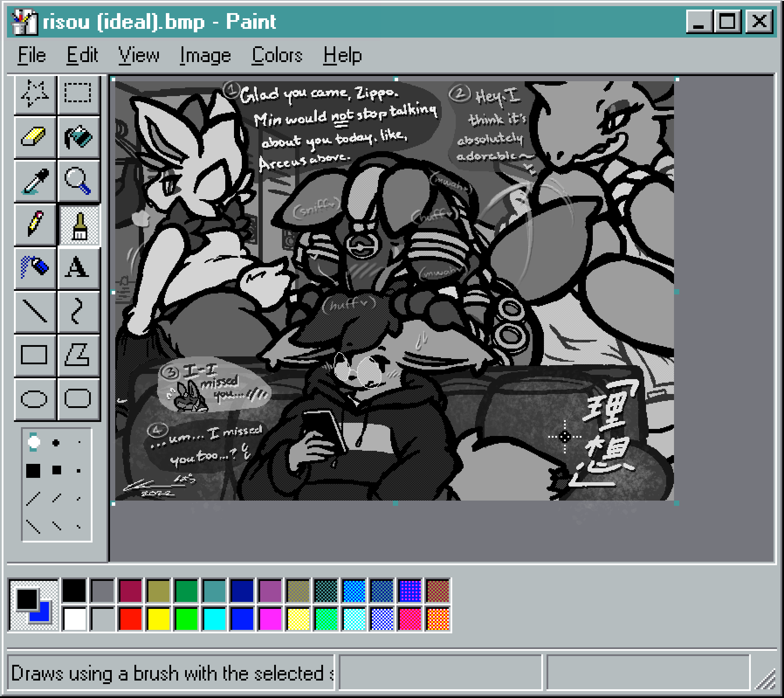Choose the bright red color swatch
The width and height of the screenshot is (784, 698).
[131, 619]
